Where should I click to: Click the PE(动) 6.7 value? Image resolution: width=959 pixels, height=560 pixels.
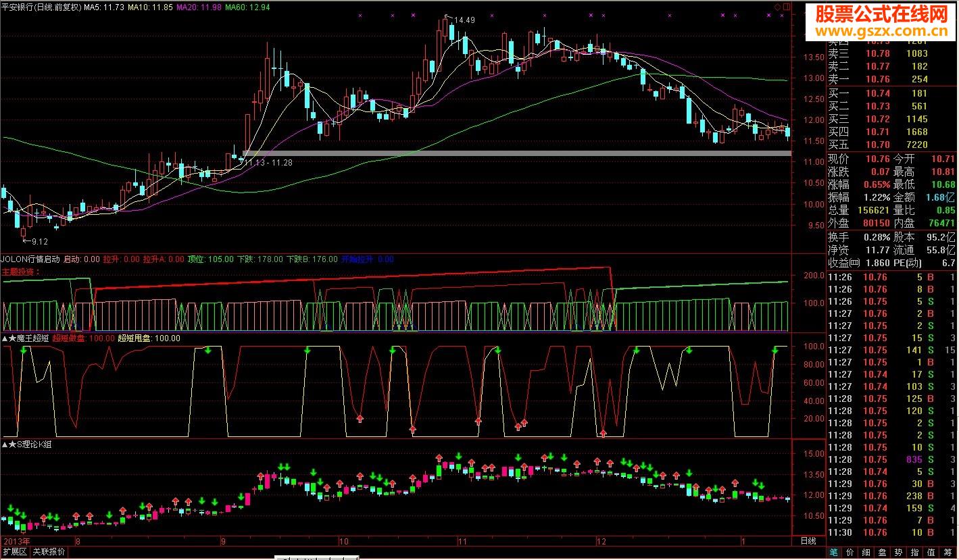(x=949, y=263)
